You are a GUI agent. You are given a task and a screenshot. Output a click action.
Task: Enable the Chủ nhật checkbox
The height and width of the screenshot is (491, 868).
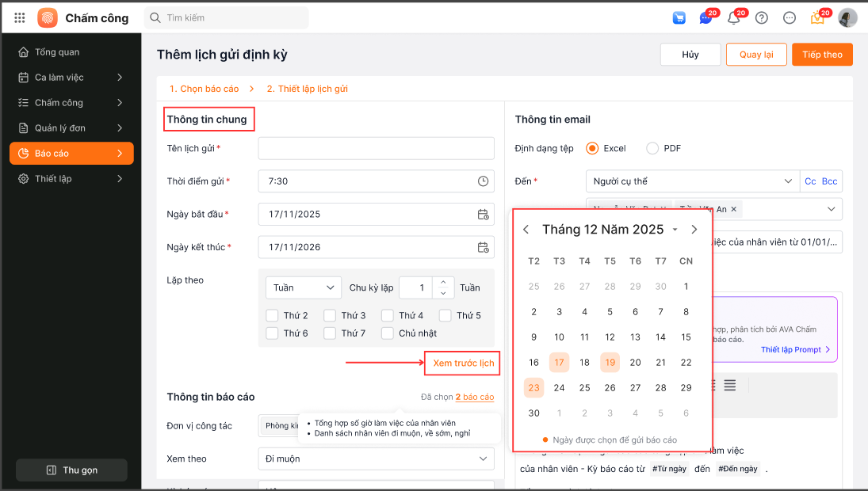pos(387,333)
